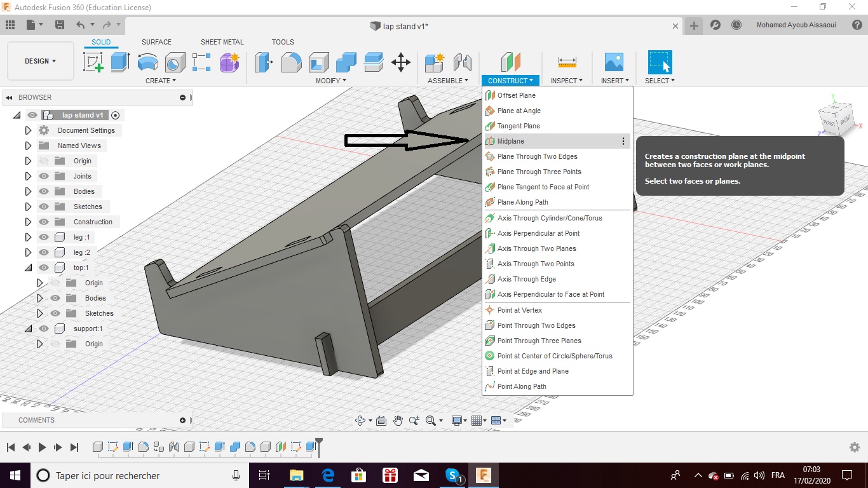Click the Measure ruler icon
The height and width of the screenshot is (488, 868).
(567, 62)
